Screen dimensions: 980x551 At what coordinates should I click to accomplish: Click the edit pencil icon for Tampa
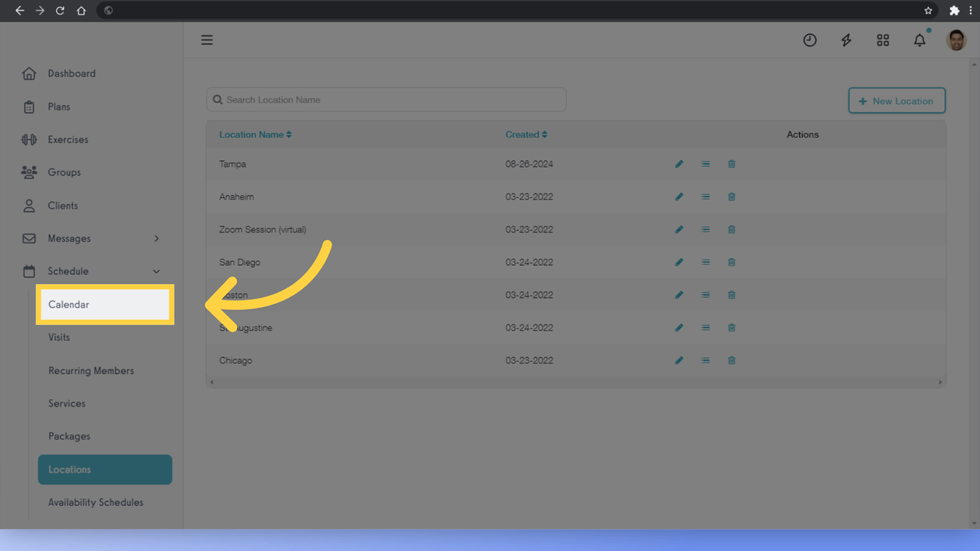[x=679, y=164]
